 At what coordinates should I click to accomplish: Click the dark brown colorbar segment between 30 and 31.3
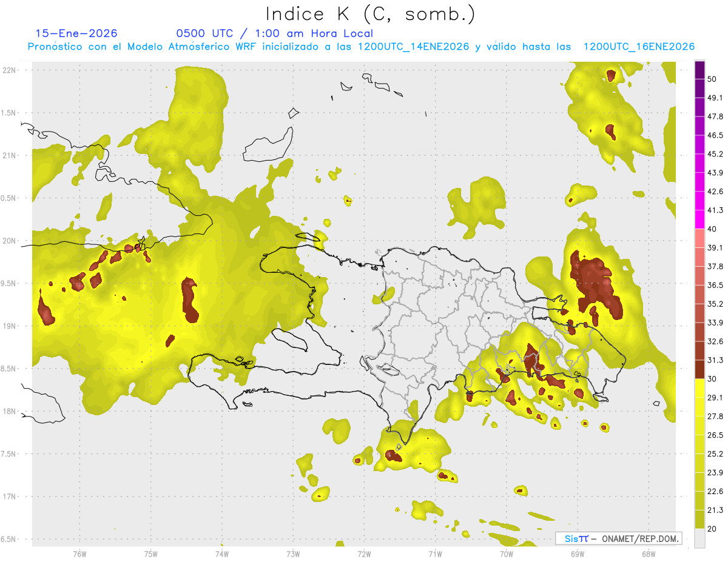699,370
